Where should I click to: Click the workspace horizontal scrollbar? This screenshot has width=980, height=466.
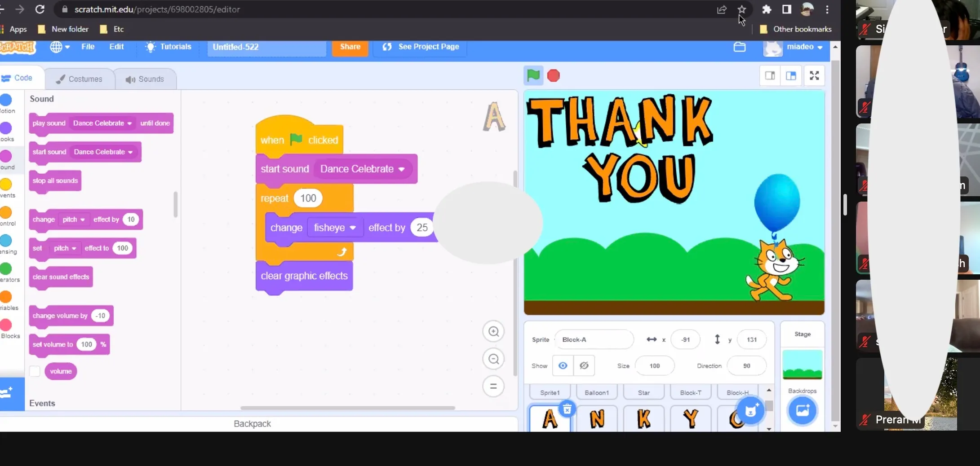(347, 408)
